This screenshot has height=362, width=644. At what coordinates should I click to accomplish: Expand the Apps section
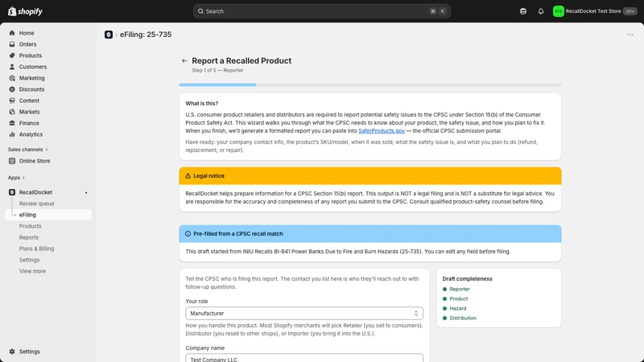(x=16, y=178)
